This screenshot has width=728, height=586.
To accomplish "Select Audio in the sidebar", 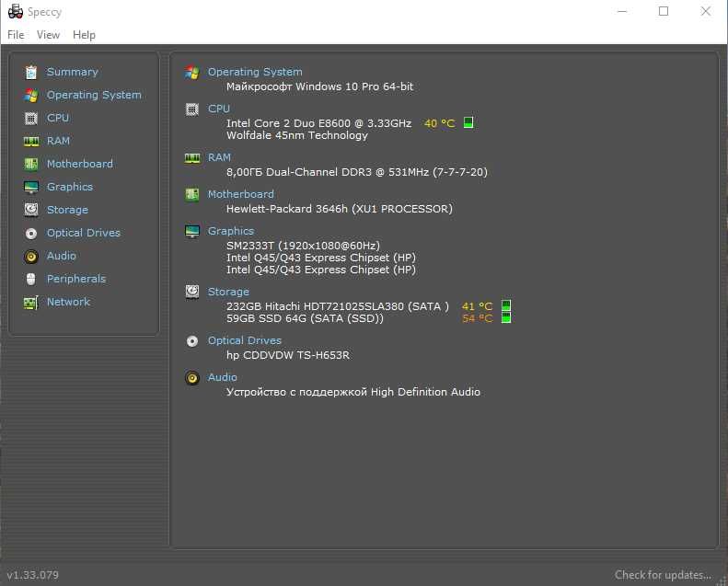I will pyautogui.click(x=62, y=256).
